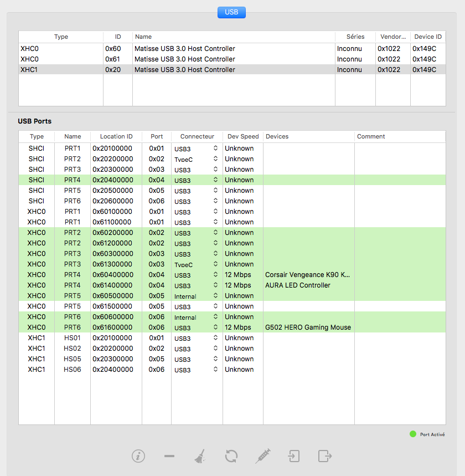Viewport: 465px width, 476px height.
Task: Click the green Port Activé indicator dot
Action: tap(412, 434)
